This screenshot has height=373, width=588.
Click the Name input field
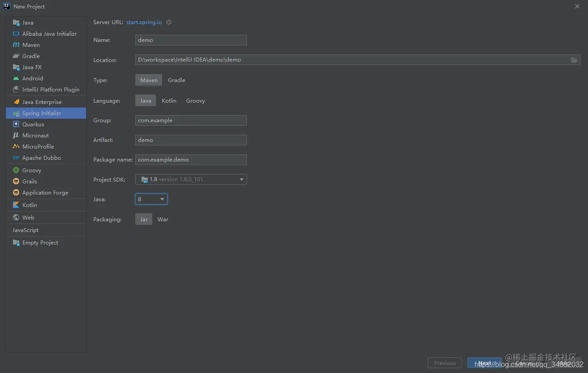tap(191, 40)
